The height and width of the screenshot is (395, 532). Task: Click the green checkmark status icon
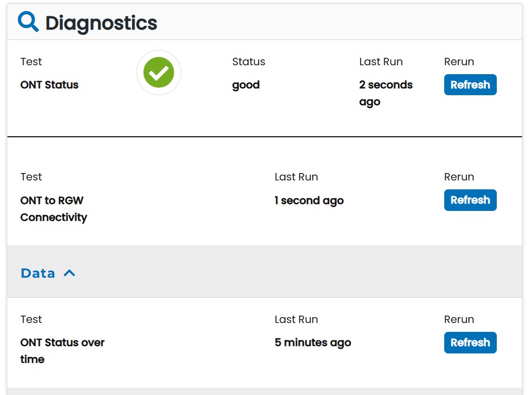click(x=159, y=73)
